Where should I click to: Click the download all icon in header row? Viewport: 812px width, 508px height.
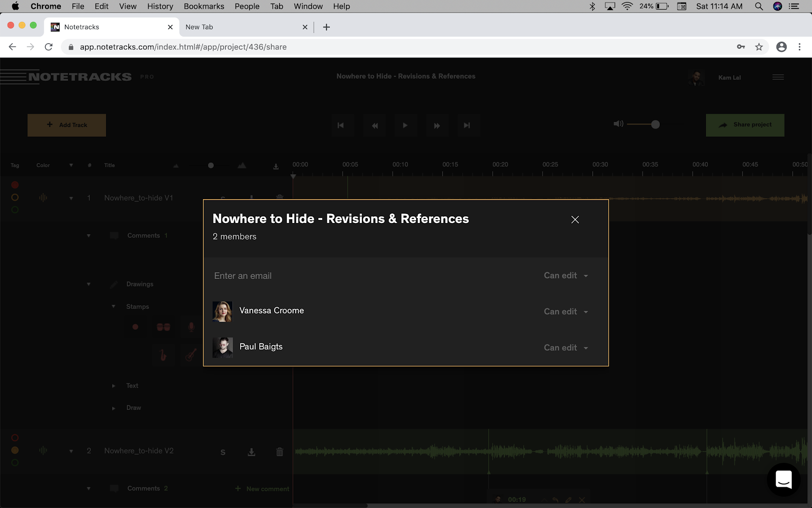[x=276, y=166]
